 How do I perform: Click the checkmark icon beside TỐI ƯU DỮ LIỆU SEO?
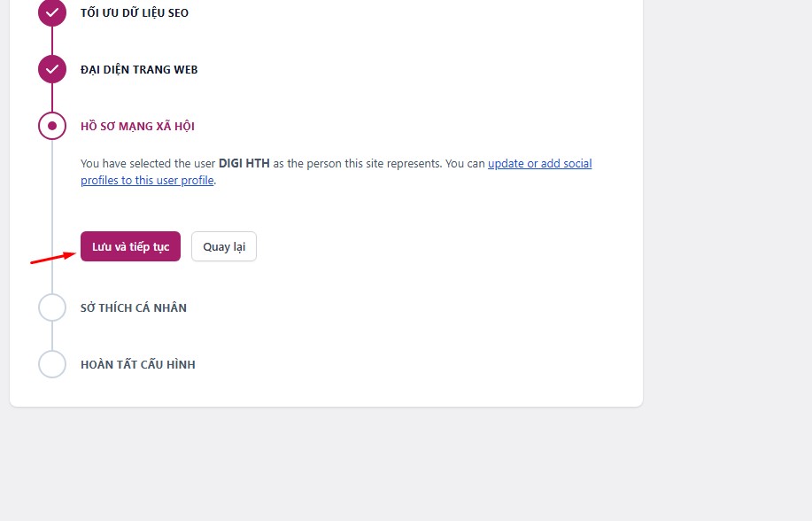coord(52,13)
